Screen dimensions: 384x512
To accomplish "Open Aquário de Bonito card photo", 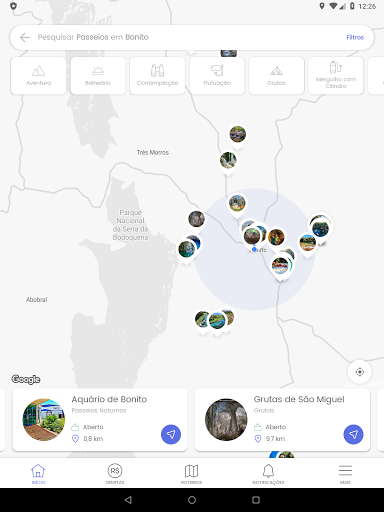I will coord(44,420).
